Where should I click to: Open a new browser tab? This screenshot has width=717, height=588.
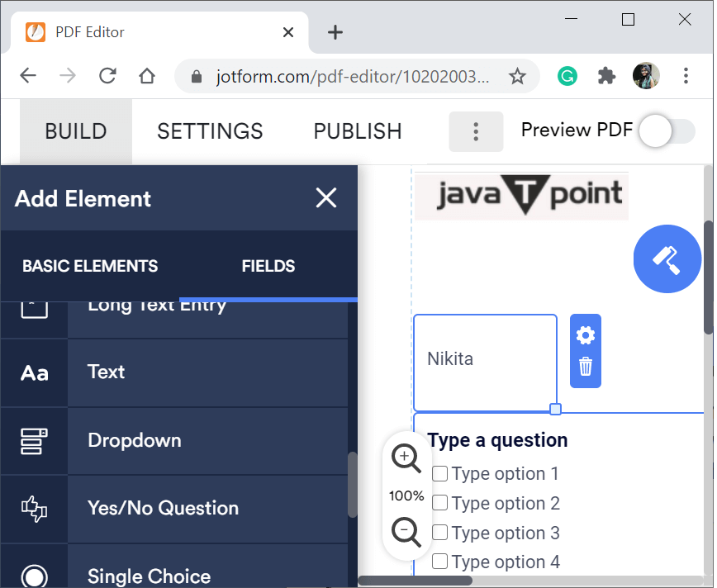pos(335,32)
